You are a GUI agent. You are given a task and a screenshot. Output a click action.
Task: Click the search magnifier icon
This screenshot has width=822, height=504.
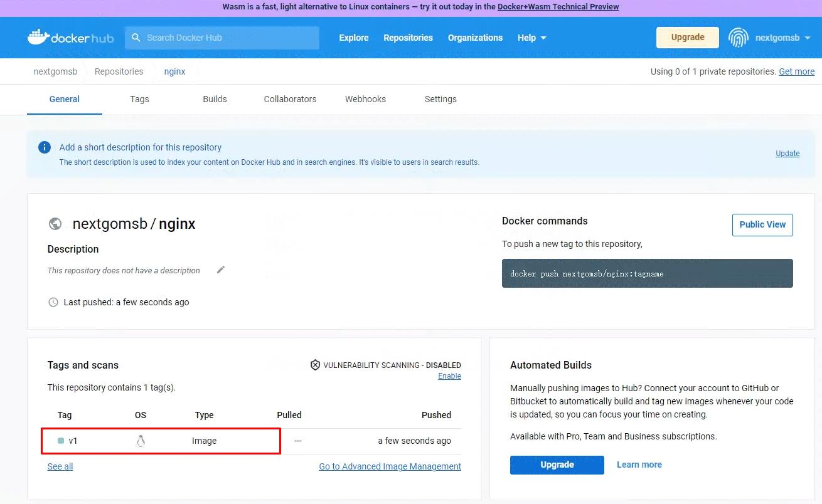click(136, 38)
